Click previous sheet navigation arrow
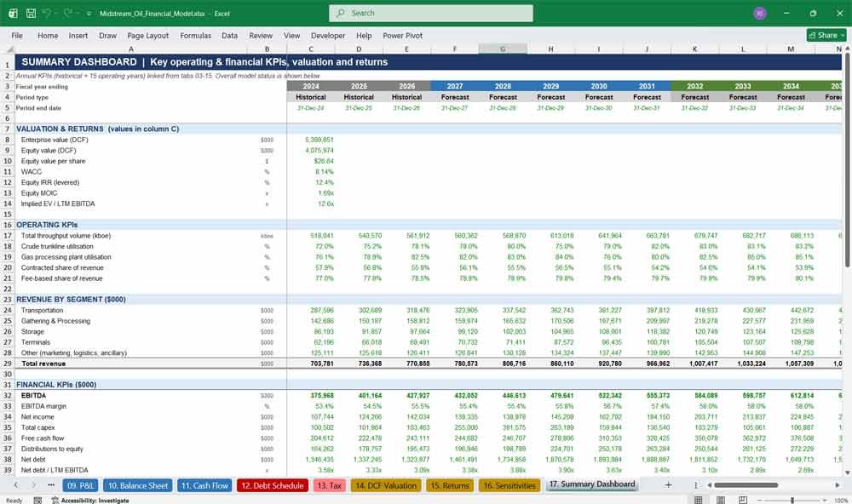Screen dimensions: 852x504 click(x=15, y=485)
